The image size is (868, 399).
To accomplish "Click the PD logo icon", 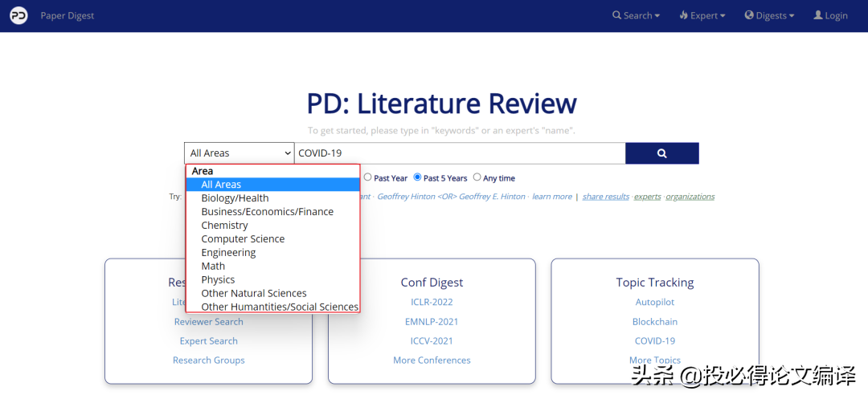I will pyautogui.click(x=18, y=15).
